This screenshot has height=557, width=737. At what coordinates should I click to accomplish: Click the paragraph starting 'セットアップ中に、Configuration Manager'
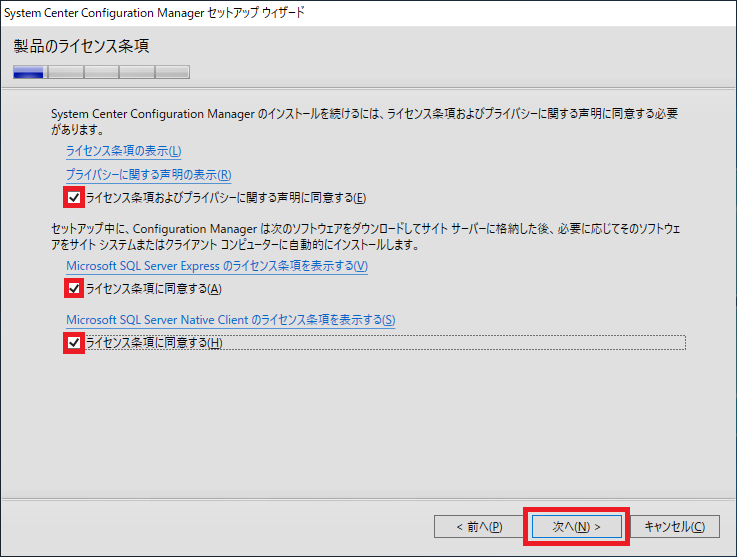tap(366, 236)
